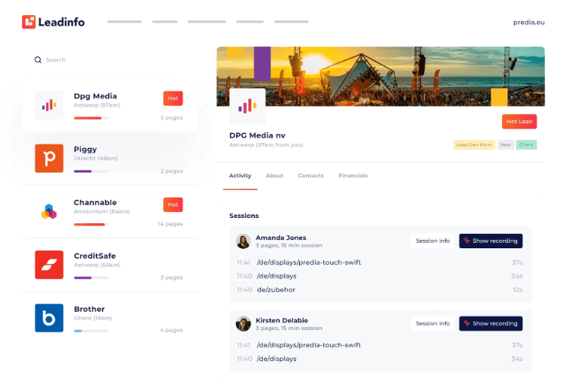Image resolution: width=561 pixels, height=392 pixels.
Task: Click the Client tag
Action: click(x=526, y=145)
